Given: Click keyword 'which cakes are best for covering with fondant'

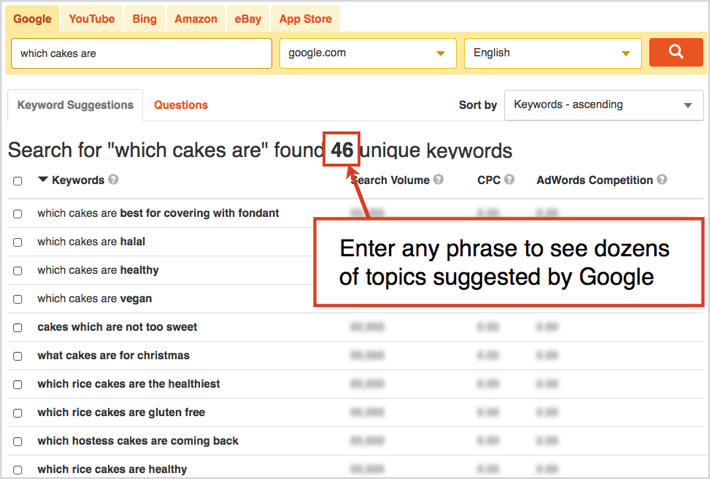Looking at the screenshot, I should (158, 213).
